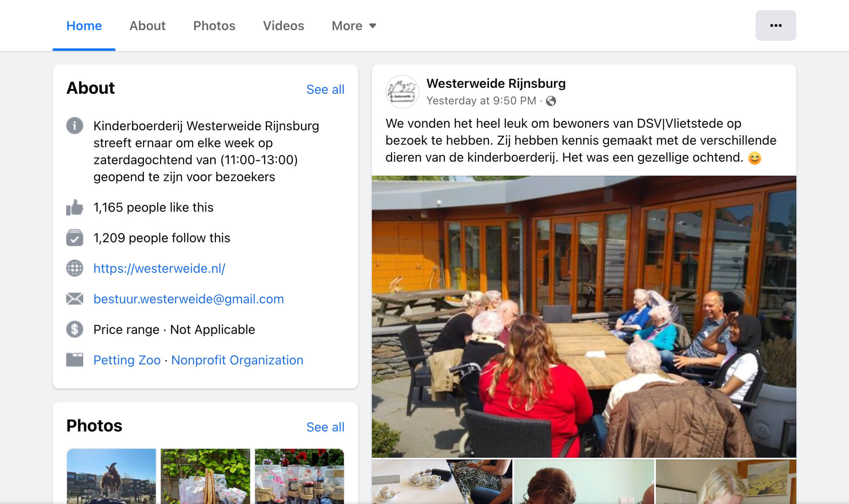849x504 pixels.
Task: Click the dollar price range icon
Action: (x=75, y=330)
